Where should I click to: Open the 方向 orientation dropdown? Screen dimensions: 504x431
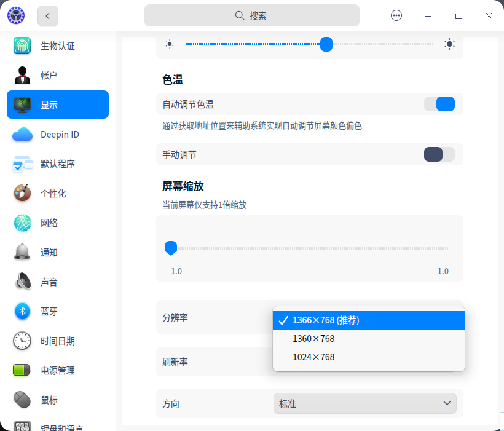[365, 403]
